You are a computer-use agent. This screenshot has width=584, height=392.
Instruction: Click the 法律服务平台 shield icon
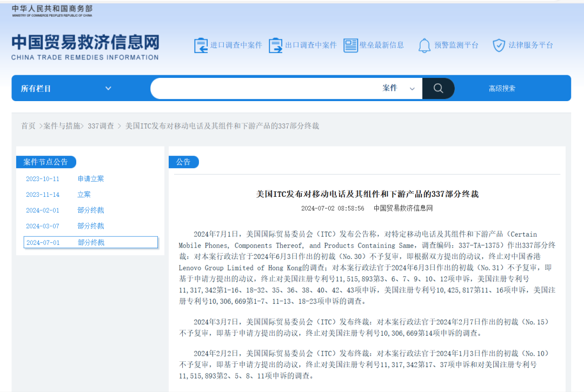pos(499,45)
